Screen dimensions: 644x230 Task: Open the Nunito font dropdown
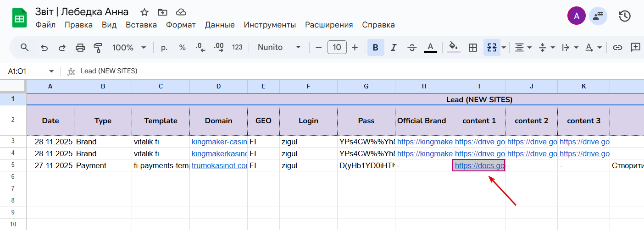point(279,47)
